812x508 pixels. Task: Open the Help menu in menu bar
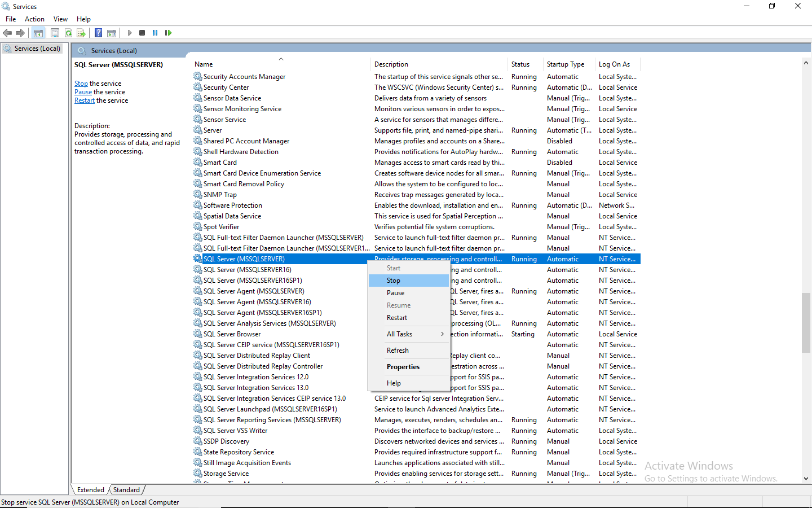point(83,19)
